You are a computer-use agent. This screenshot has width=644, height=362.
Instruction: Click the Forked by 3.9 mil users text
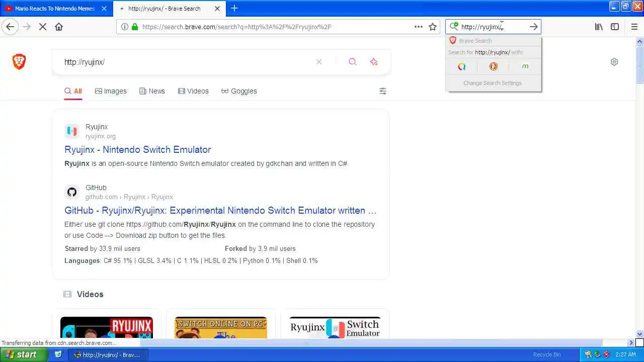click(260, 248)
